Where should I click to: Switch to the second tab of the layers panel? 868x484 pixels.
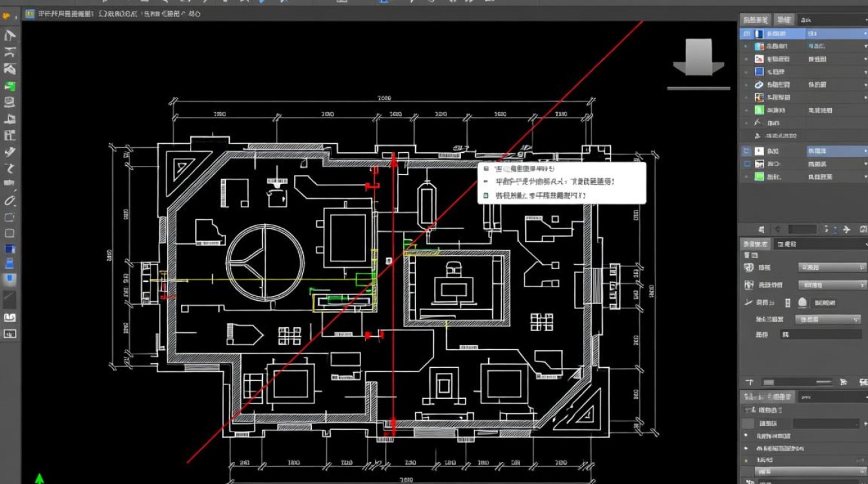click(784, 19)
